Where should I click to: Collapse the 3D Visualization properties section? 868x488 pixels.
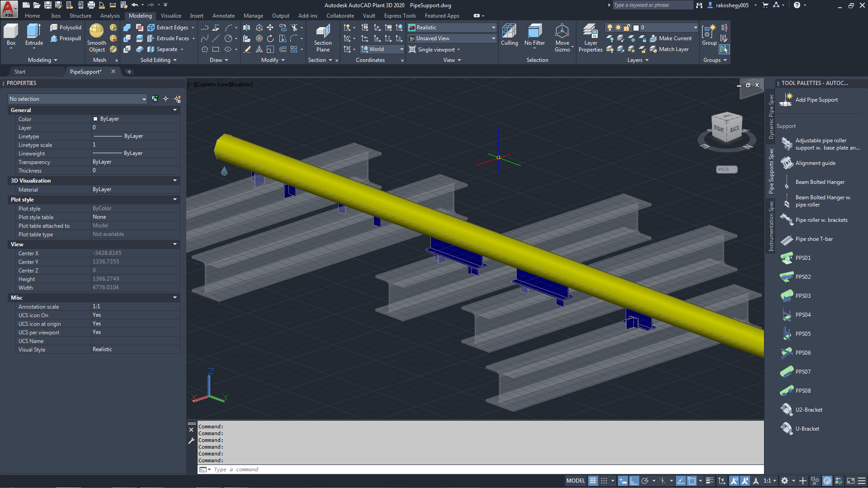175,180
